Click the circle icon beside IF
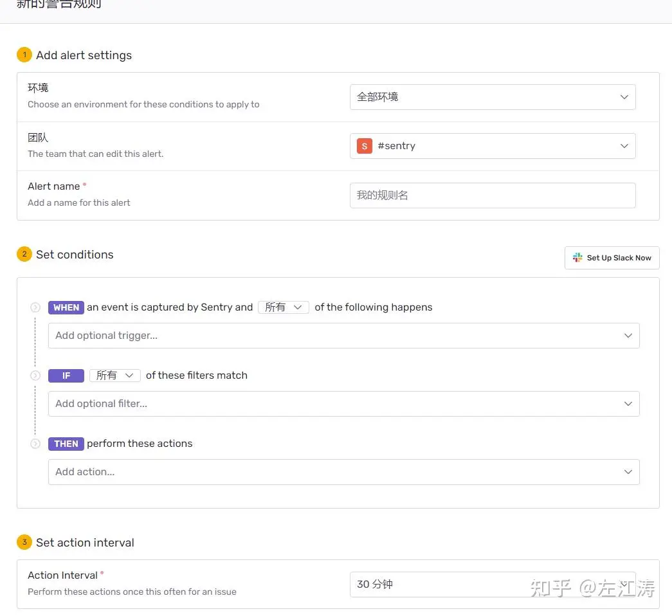The image size is (672, 616). tap(35, 376)
